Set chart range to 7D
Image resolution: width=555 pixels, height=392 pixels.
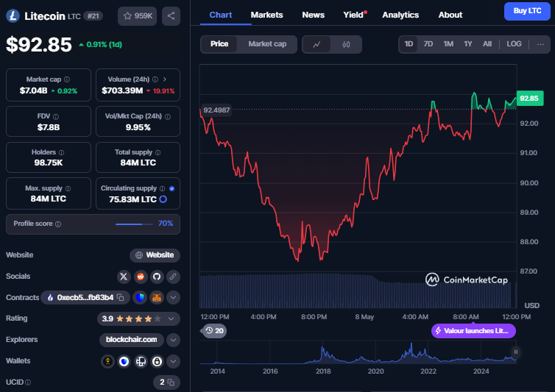pyautogui.click(x=428, y=44)
